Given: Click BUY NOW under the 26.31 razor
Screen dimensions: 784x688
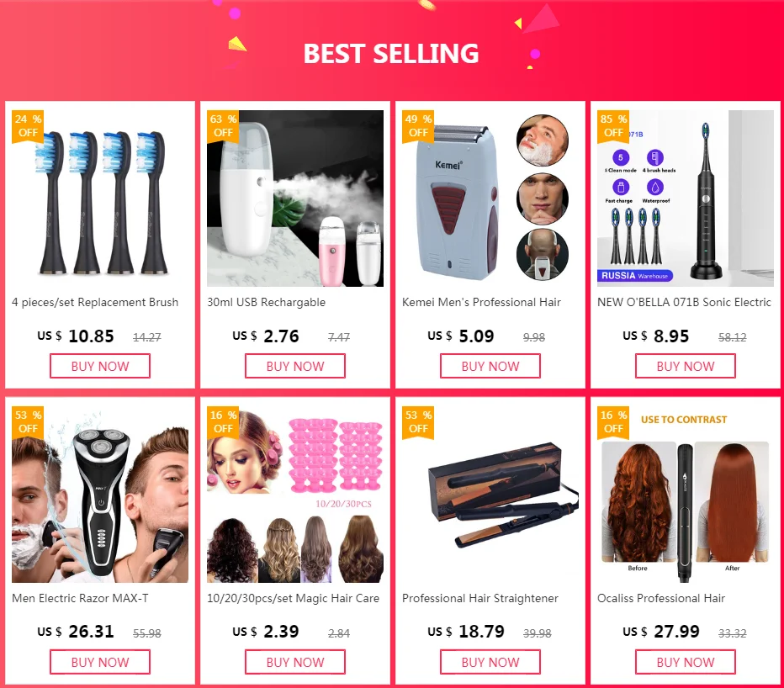Looking at the screenshot, I should [100, 662].
